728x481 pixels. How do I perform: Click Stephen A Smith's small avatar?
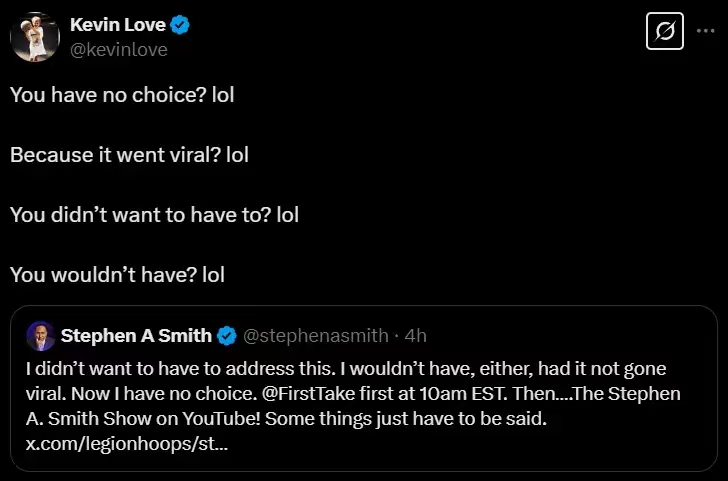pyautogui.click(x=40, y=334)
